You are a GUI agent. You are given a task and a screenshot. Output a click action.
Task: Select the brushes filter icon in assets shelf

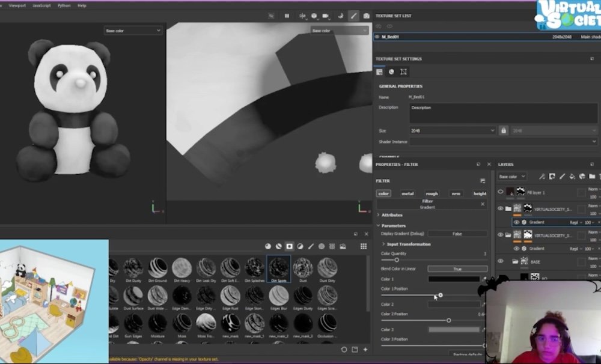click(x=310, y=246)
